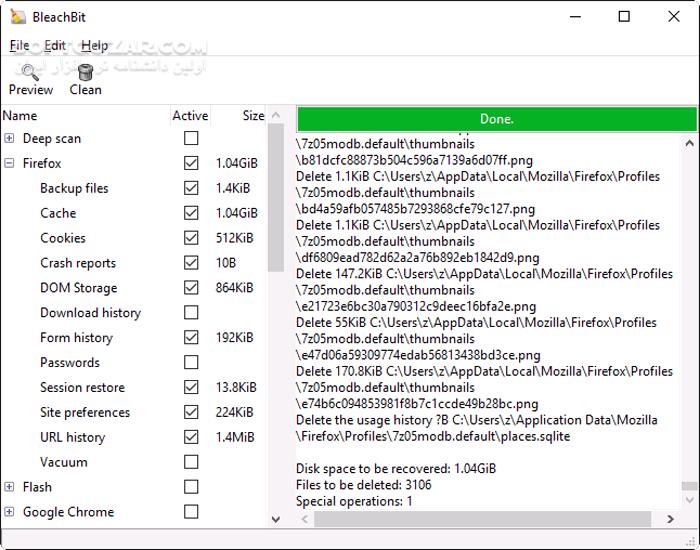Uncheck the Cookies checkbox
700x550 pixels.
[191, 238]
